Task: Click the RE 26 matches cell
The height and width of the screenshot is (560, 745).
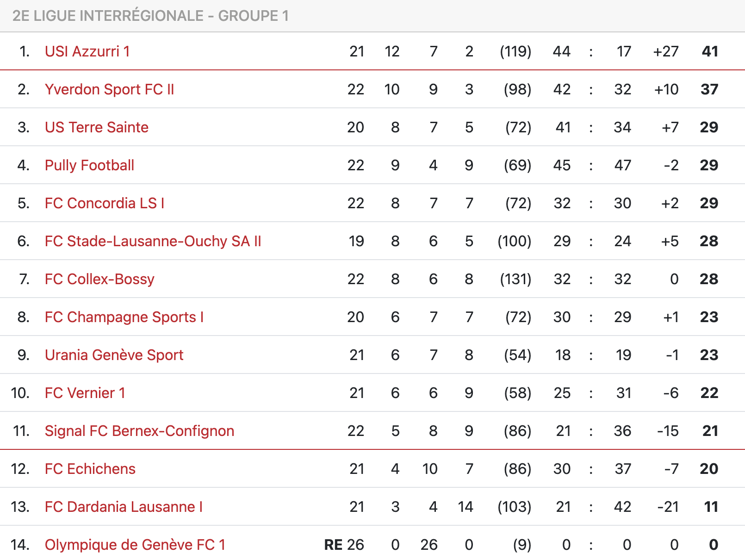Action: pyautogui.click(x=344, y=545)
